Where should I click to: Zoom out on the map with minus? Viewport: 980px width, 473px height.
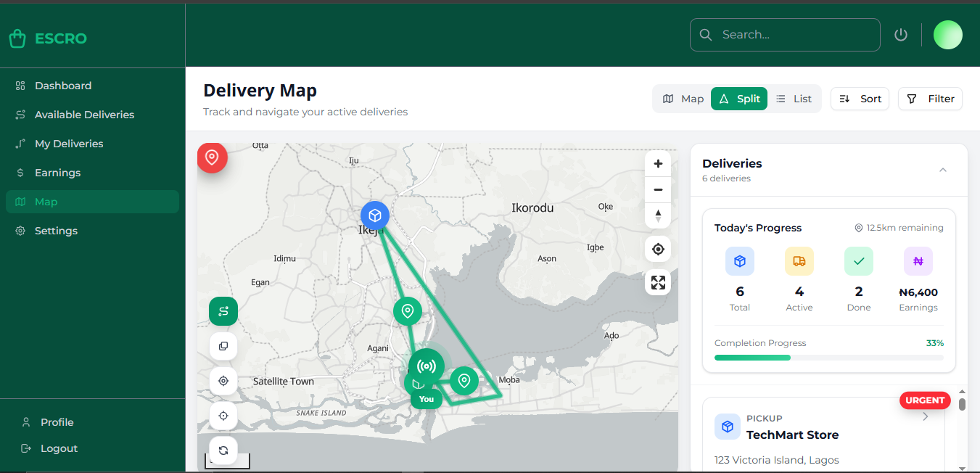pos(658,190)
